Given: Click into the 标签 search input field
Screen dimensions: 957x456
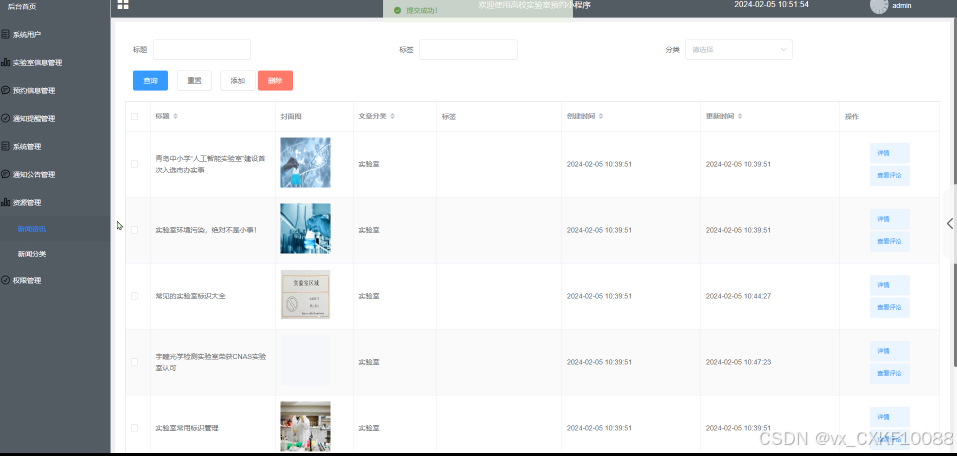Looking at the screenshot, I should [468, 49].
